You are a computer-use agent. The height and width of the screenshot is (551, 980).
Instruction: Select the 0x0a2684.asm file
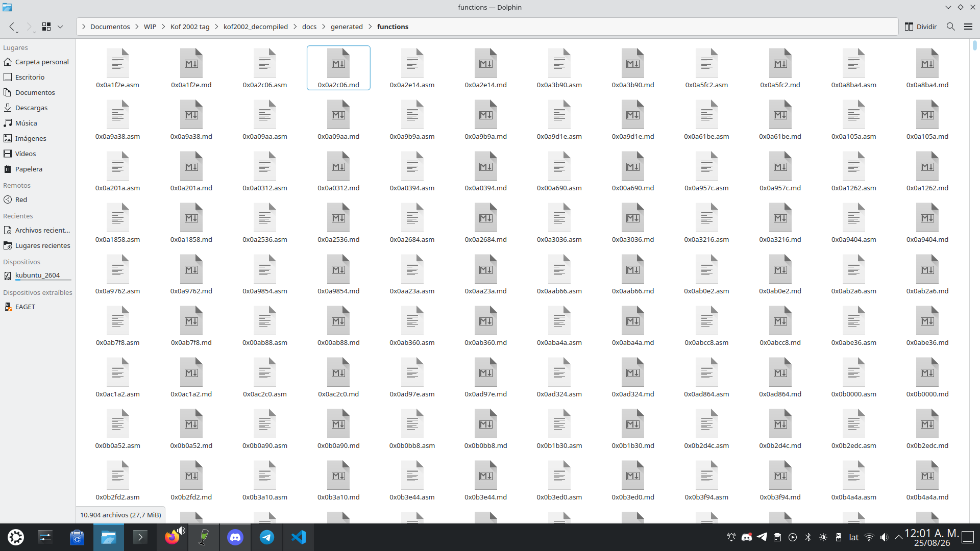pos(412,223)
